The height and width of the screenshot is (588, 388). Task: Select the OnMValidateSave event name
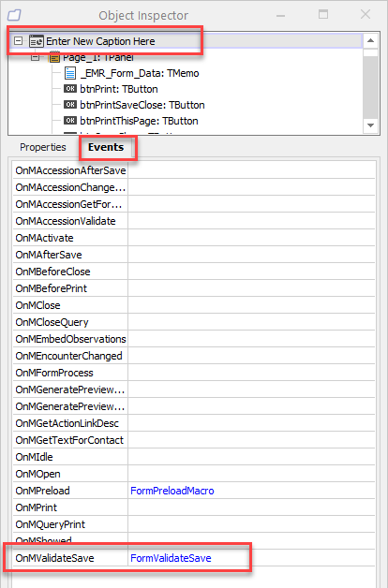[54, 558]
